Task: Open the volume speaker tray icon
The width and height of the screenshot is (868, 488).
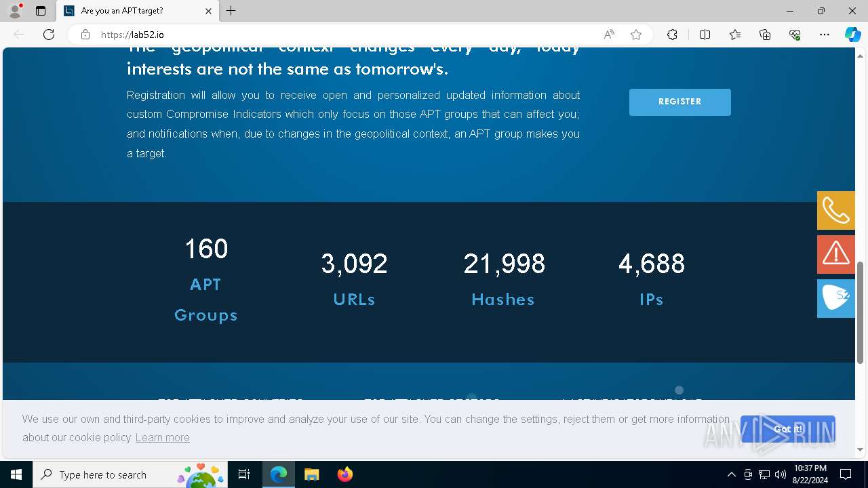Action: coord(781,474)
